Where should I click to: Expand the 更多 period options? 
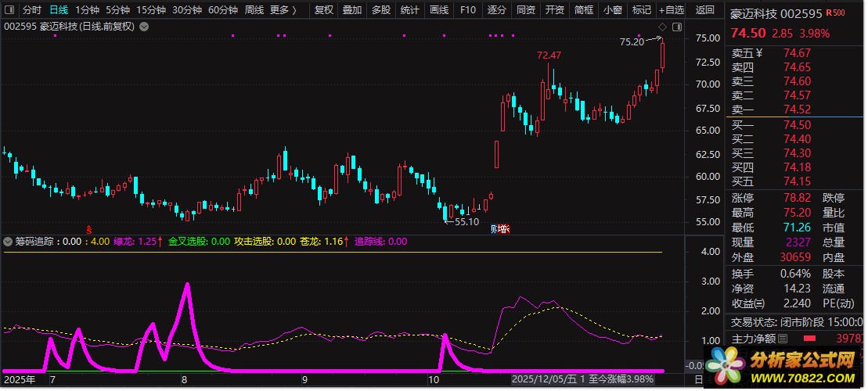point(283,10)
